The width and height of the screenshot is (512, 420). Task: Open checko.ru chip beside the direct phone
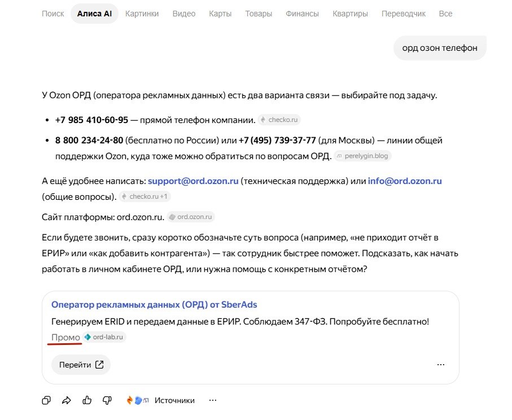[279, 120]
